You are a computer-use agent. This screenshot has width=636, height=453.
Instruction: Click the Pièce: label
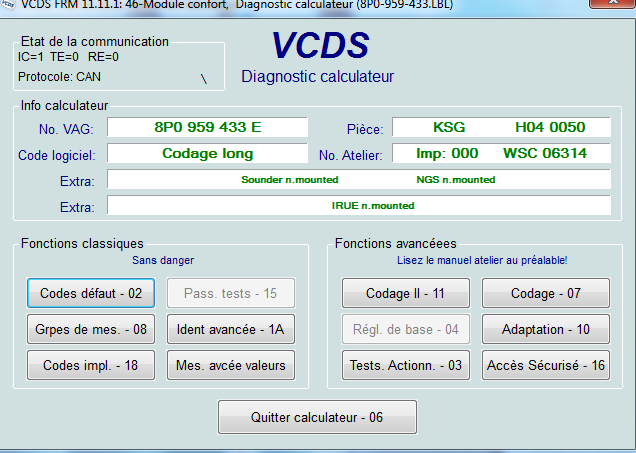coord(365,129)
